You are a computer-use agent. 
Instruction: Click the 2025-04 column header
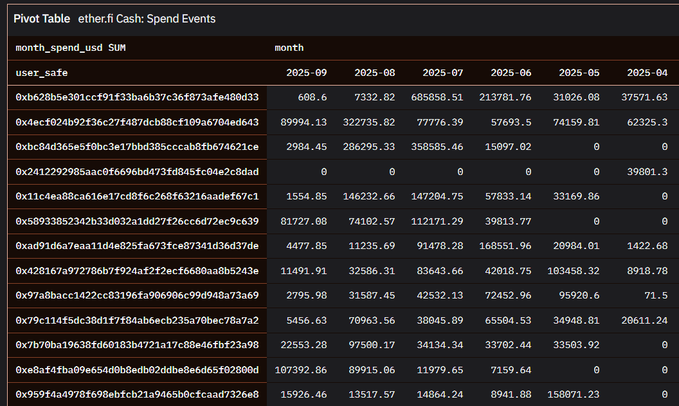pos(646,73)
